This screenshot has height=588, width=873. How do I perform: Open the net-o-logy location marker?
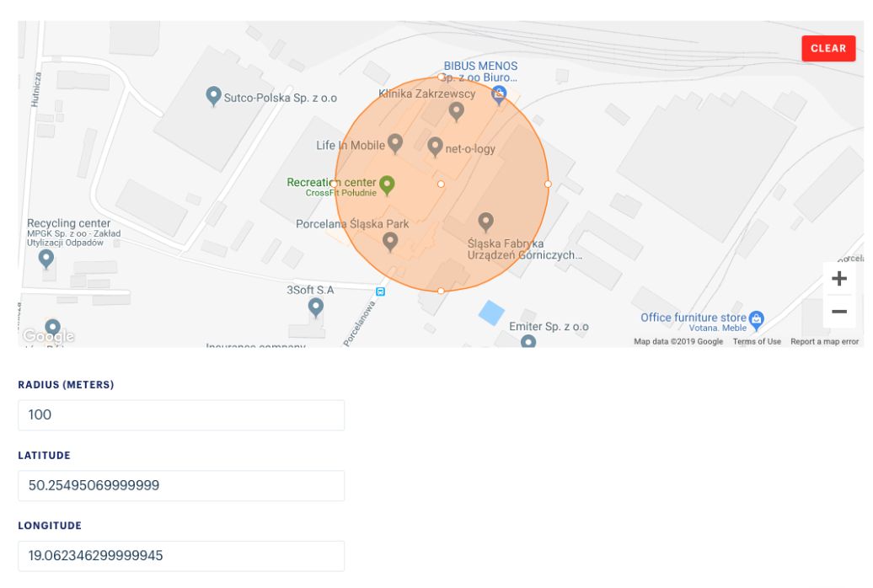pyautogui.click(x=435, y=147)
